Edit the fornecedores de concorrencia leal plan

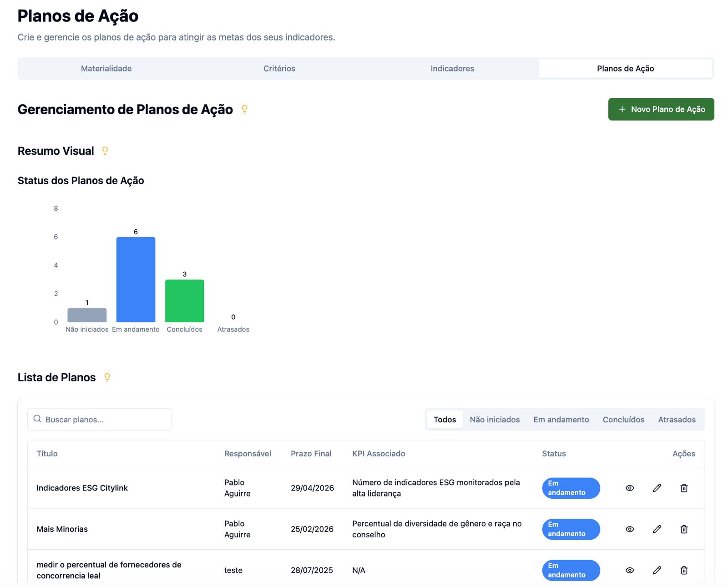coord(657,570)
